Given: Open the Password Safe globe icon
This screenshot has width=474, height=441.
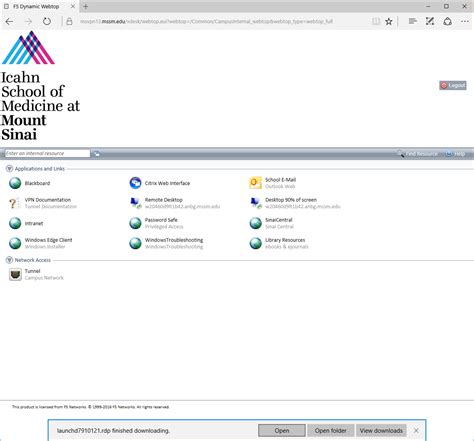Looking at the screenshot, I should pyautogui.click(x=135, y=223).
